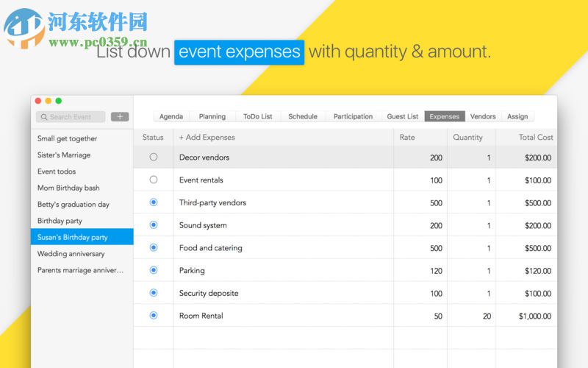Screen dimensions: 588x368
Task: Toggle status radio for Security deposite
Action: click(x=154, y=292)
